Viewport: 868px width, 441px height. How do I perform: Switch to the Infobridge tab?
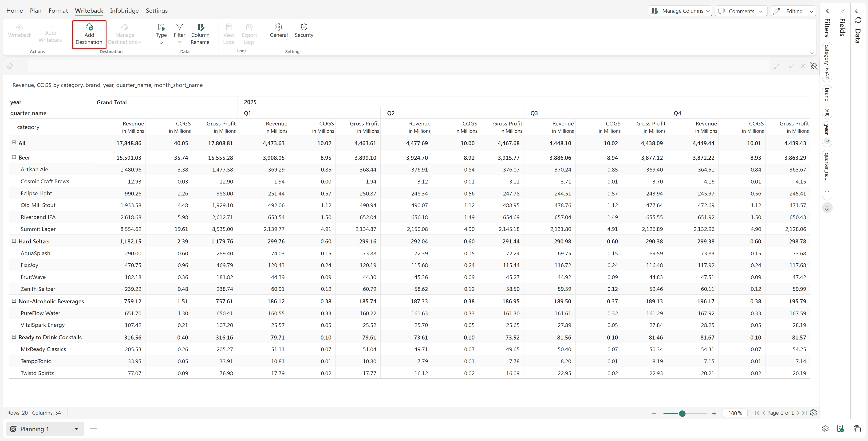(124, 11)
